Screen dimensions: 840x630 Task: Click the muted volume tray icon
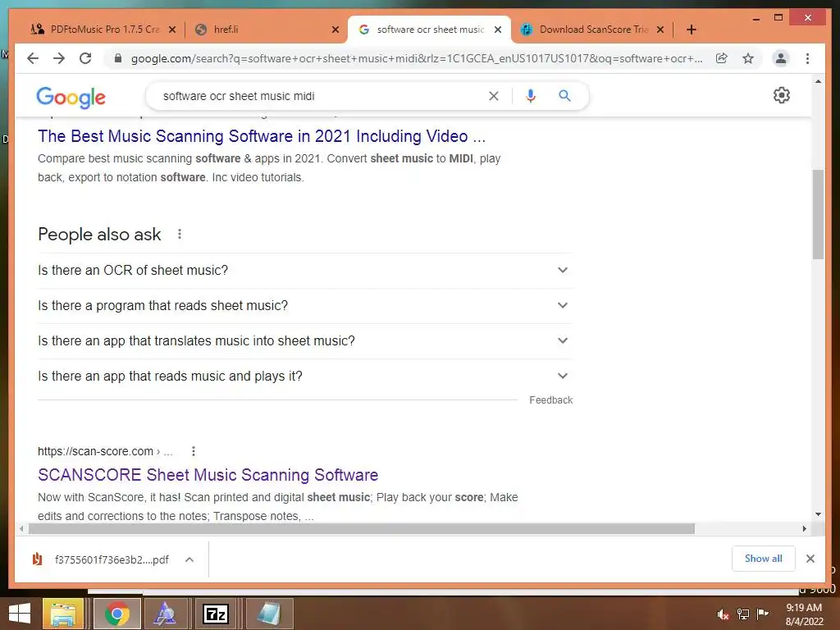click(723, 614)
